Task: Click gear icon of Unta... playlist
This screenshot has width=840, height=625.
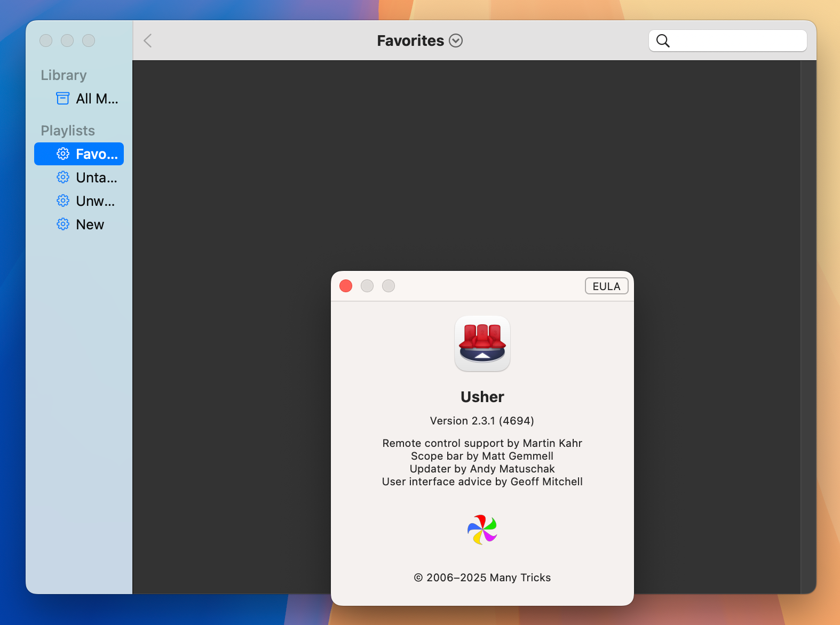Action: pyautogui.click(x=63, y=178)
